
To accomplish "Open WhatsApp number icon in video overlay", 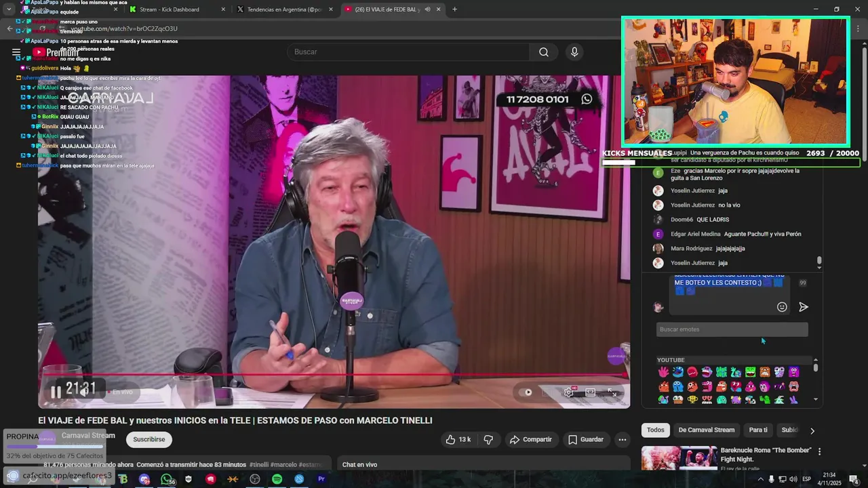I will [x=587, y=99].
